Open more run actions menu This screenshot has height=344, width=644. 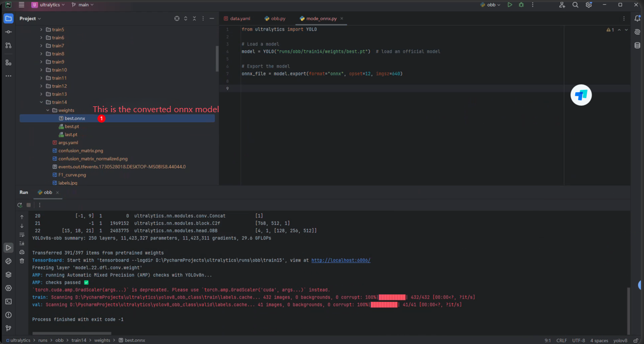click(532, 5)
